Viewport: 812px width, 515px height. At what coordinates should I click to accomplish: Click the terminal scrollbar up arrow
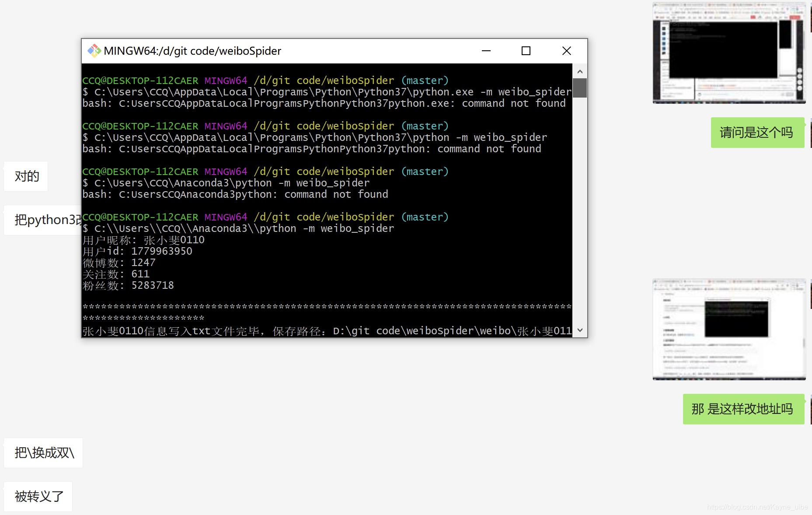580,71
